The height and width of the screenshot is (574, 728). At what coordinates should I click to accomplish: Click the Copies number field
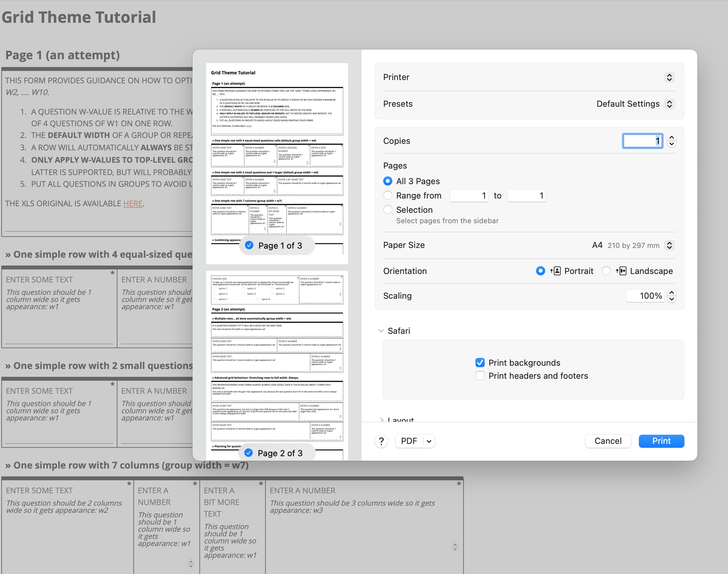pyautogui.click(x=642, y=141)
